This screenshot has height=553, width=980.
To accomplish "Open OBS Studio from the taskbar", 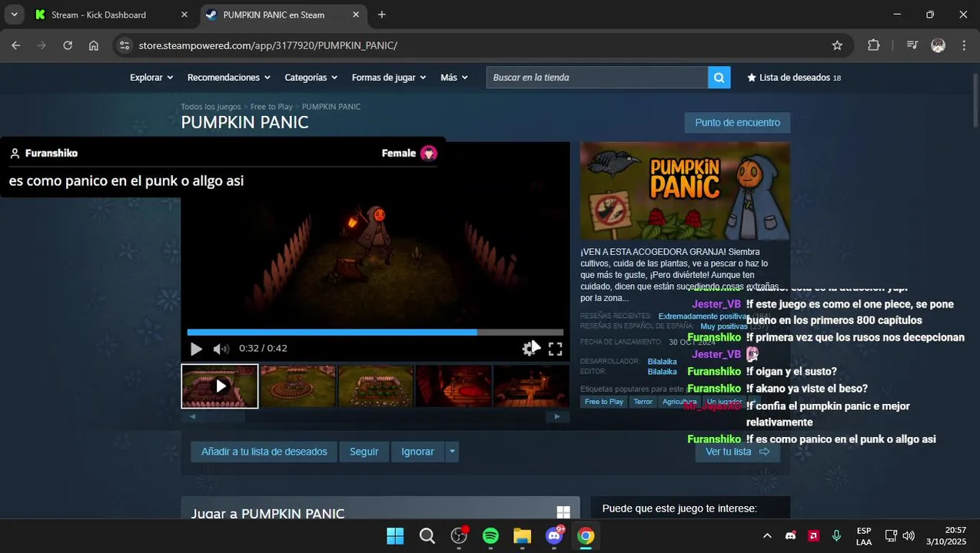I will click(460, 536).
